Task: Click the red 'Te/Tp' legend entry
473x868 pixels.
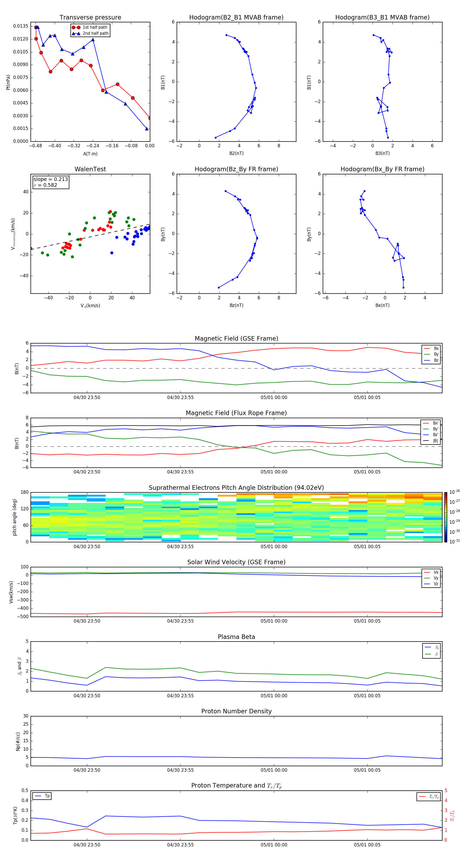Action: 429,796
